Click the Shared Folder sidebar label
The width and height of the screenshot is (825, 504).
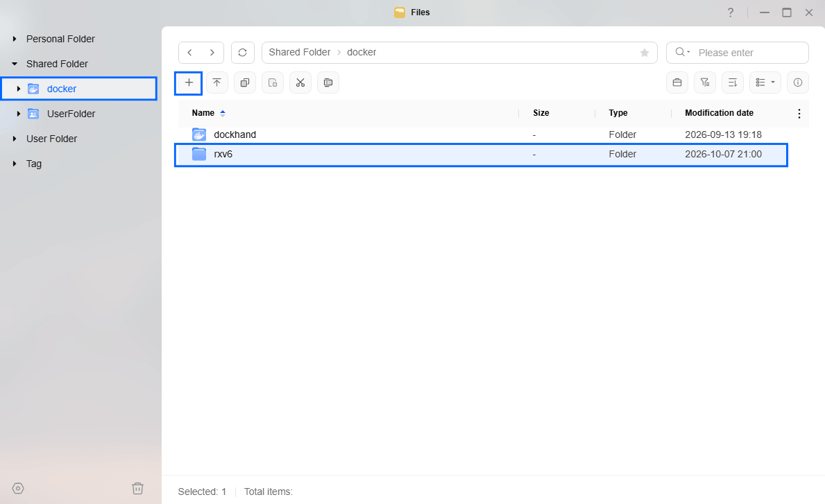(x=58, y=64)
